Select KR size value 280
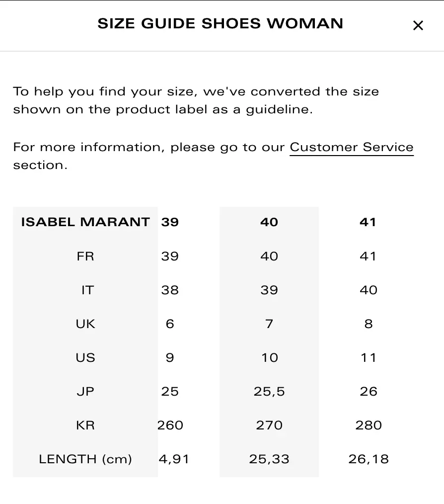Screen dimensions: 444x504 pyautogui.click(x=368, y=425)
